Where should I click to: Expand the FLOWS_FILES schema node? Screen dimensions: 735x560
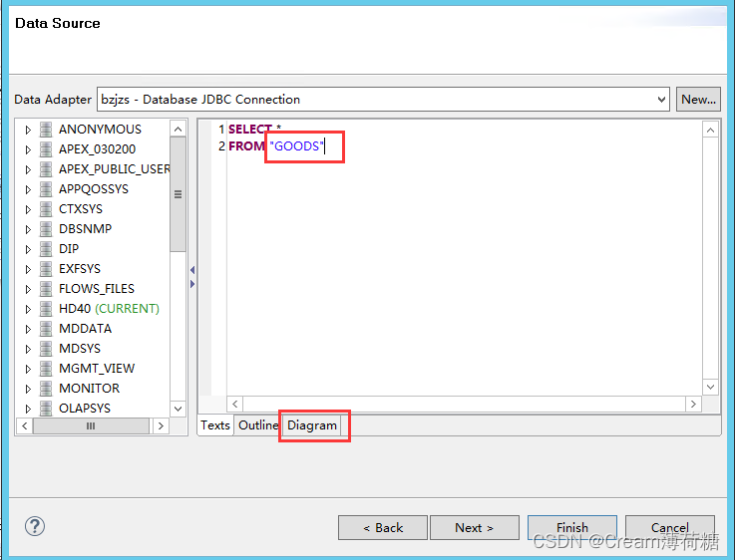28,289
